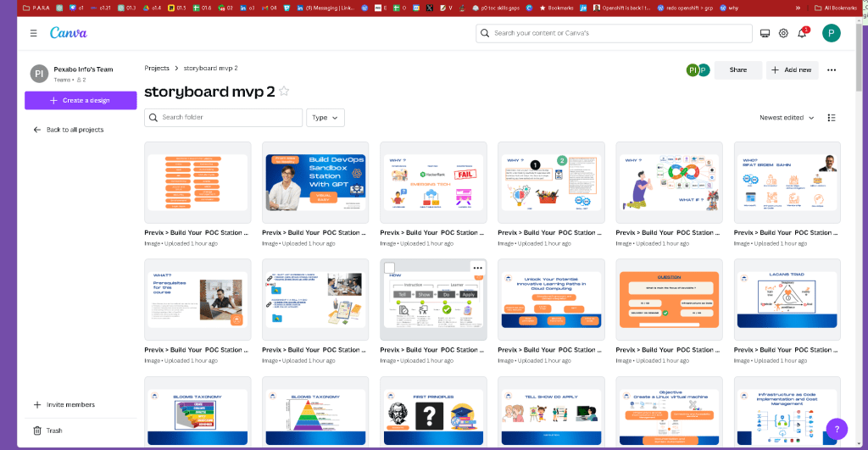This screenshot has width=868, height=450.
Task: Open the Create a Linux virtual machine thumbnail
Action: (670, 413)
